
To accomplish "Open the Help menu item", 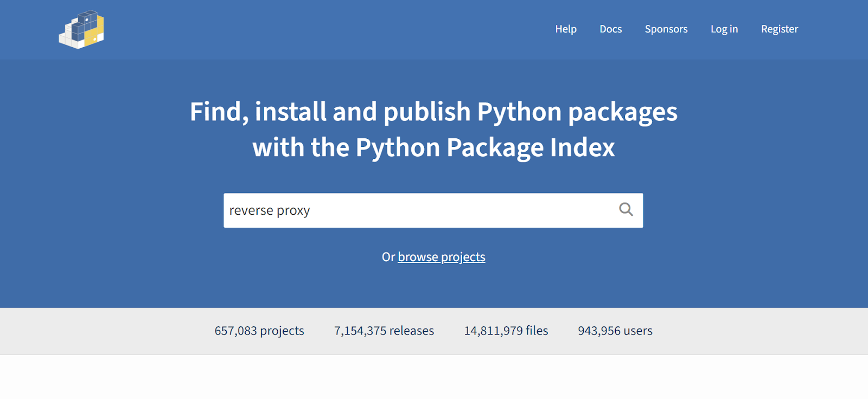I will 566,29.
